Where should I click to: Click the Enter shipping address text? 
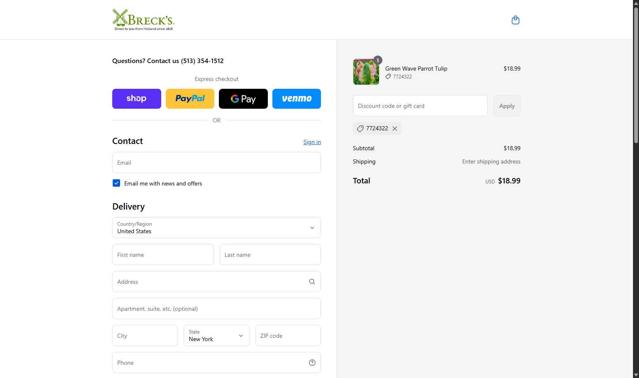[491, 162]
